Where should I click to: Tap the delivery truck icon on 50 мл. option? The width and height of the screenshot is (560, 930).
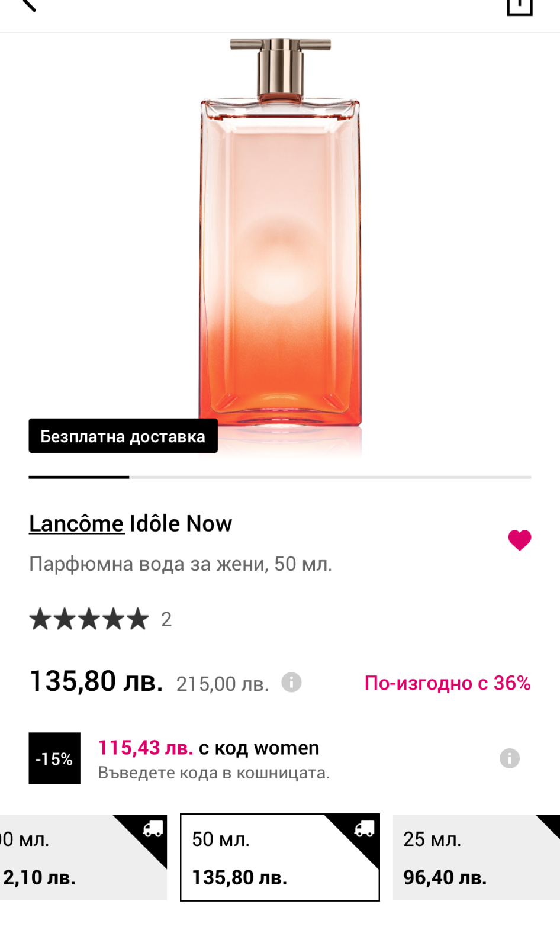point(364,829)
